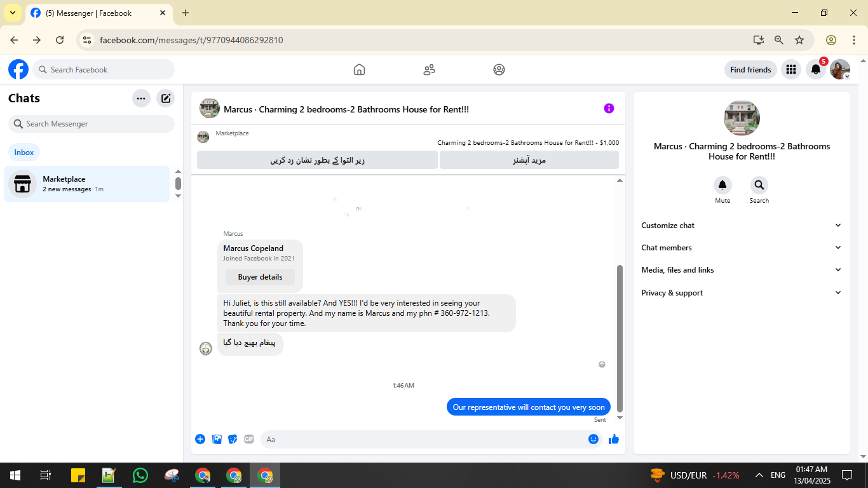
Task: Show hidden system tray icons
Action: tap(759, 475)
